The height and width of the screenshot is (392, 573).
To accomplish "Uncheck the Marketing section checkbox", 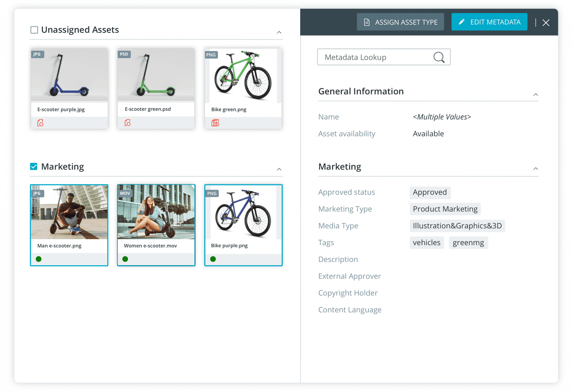I will (34, 166).
